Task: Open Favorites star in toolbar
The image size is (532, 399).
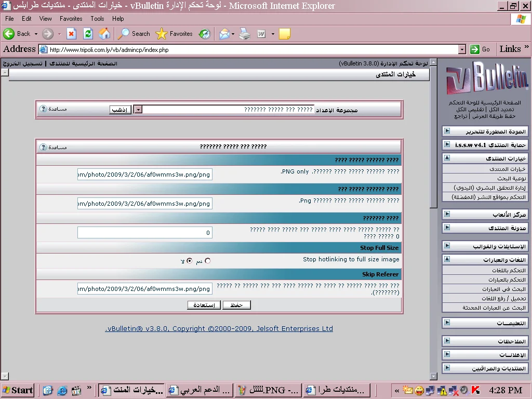Action: pyautogui.click(x=161, y=34)
